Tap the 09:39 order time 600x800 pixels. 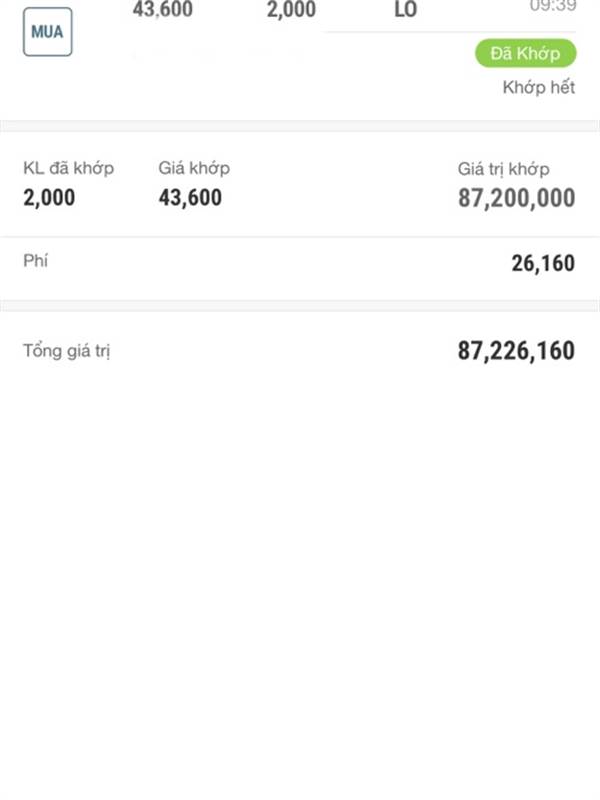click(x=553, y=6)
